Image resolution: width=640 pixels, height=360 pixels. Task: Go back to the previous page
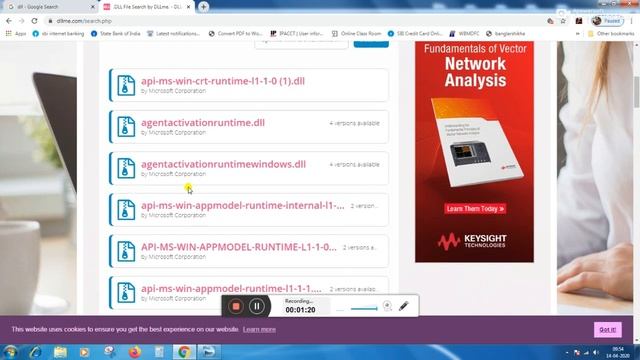pyautogui.click(x=9, y=21)
